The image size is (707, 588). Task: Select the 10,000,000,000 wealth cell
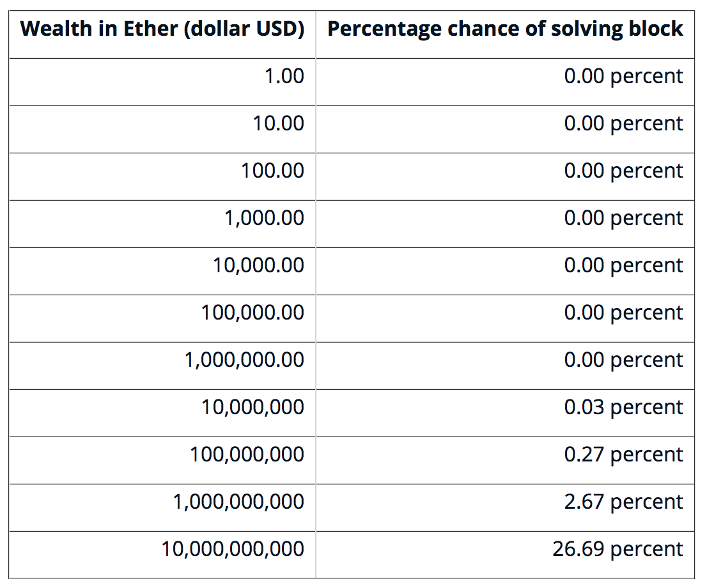pyautogui.click(x=233, y=549)
